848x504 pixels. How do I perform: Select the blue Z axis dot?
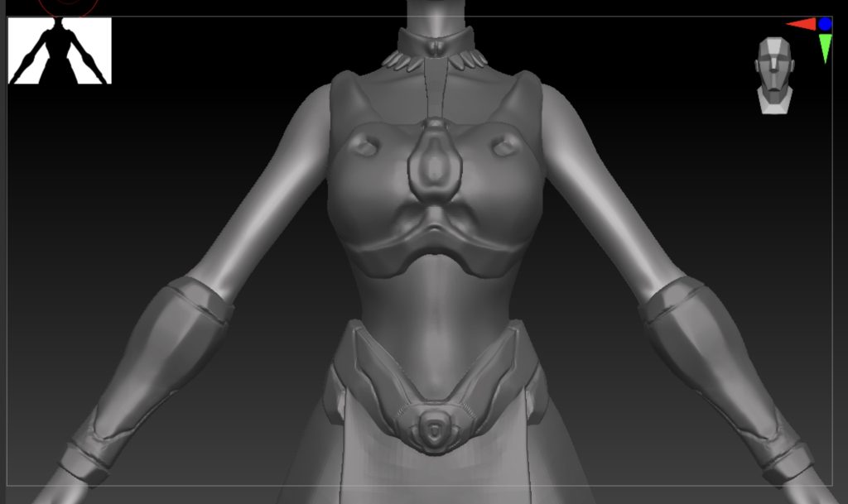(825, 24)
